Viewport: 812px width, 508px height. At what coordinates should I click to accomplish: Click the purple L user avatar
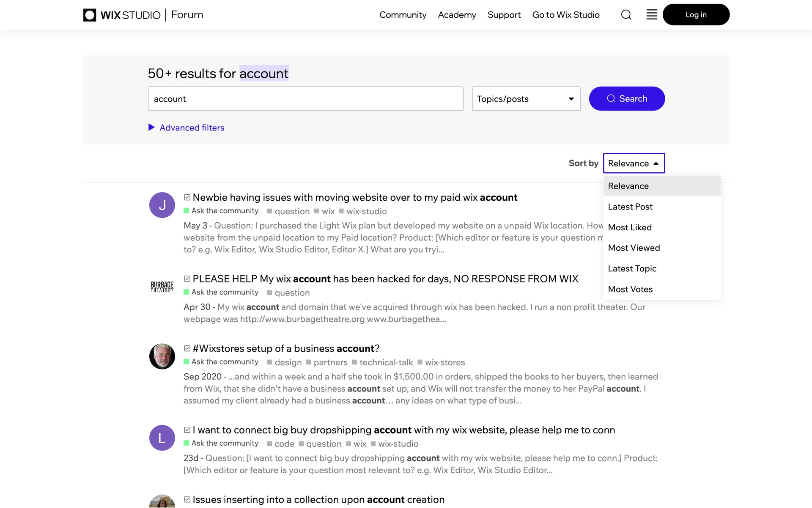coord(162,438)
